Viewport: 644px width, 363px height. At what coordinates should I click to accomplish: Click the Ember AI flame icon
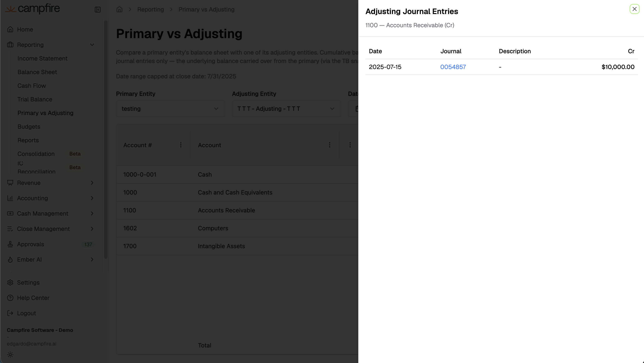[10, 259]
